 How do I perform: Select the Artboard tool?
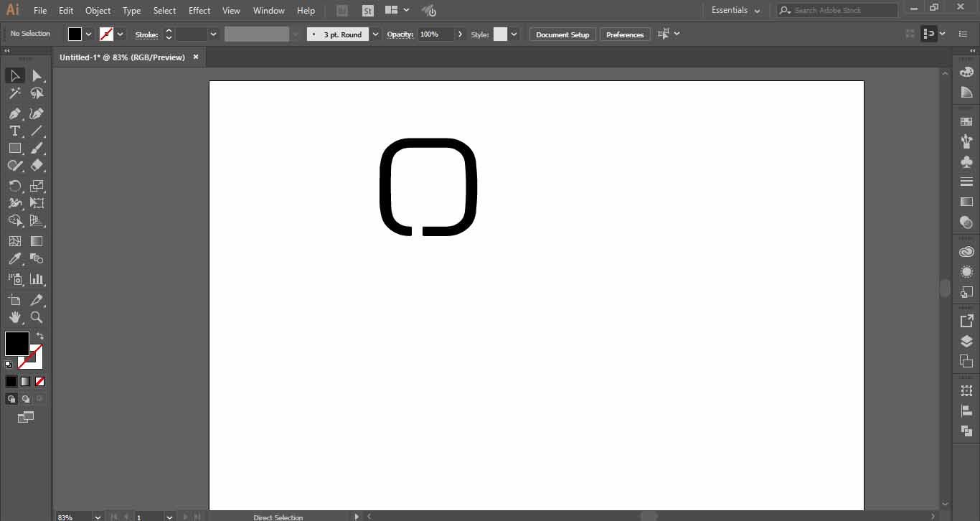(x=15, y=299)
